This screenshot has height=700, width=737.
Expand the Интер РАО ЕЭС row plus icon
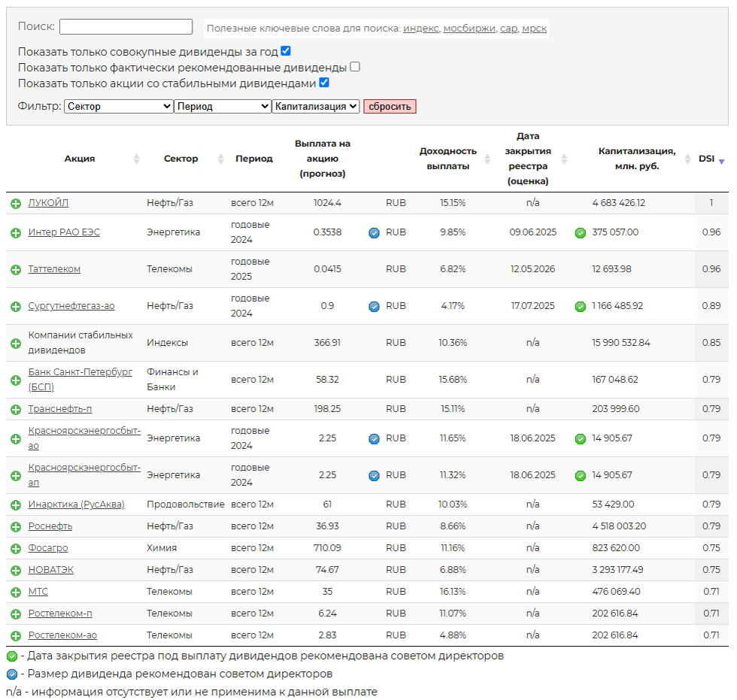click(x=16, y=233)
